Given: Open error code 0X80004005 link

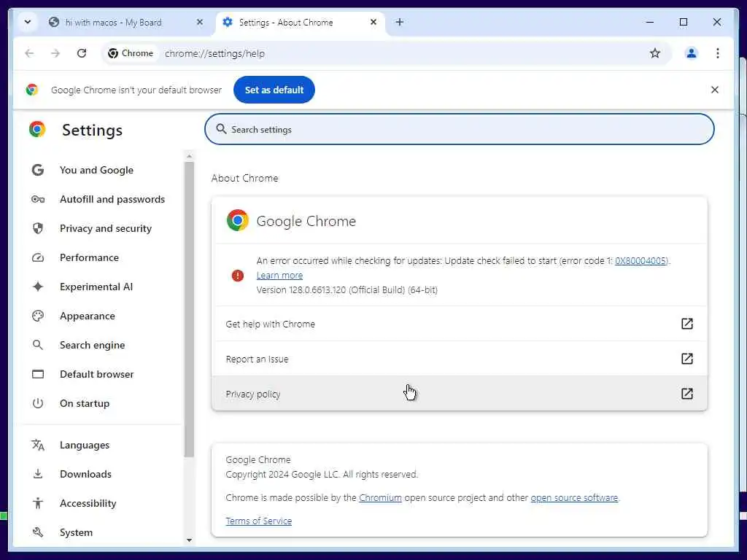Looking at the screenshot, I should (641, 260).
